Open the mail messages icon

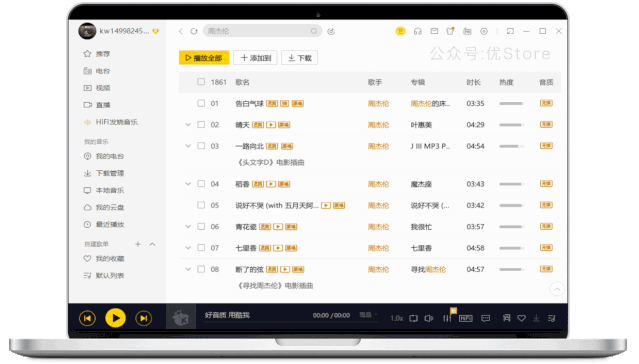[x=434, y=31]
